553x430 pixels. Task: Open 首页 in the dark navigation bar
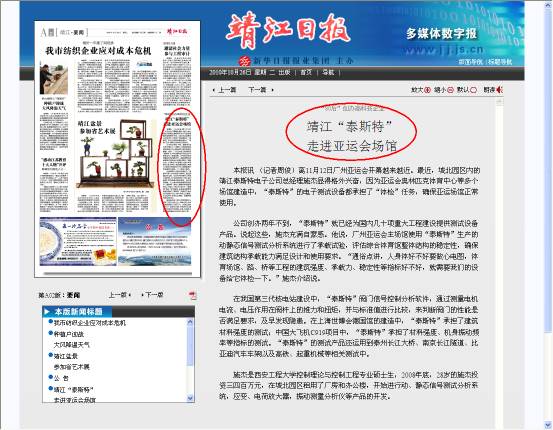coord(306,72)
